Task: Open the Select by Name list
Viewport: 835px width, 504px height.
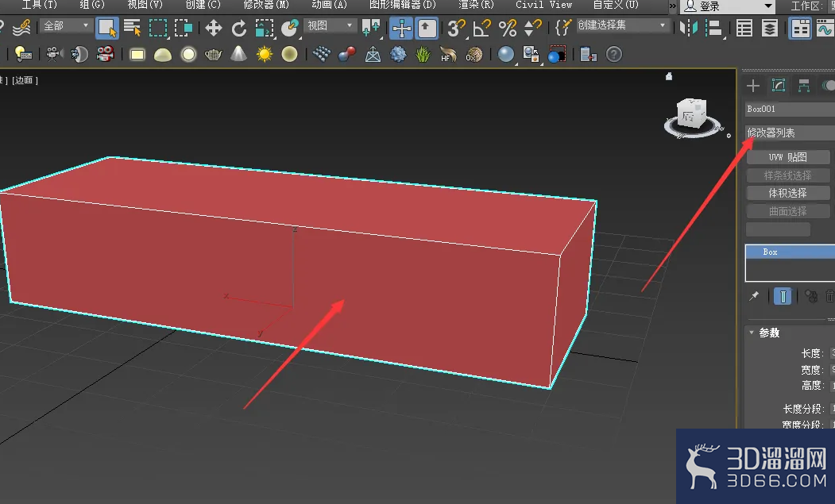Action: (x=132, y=28)
